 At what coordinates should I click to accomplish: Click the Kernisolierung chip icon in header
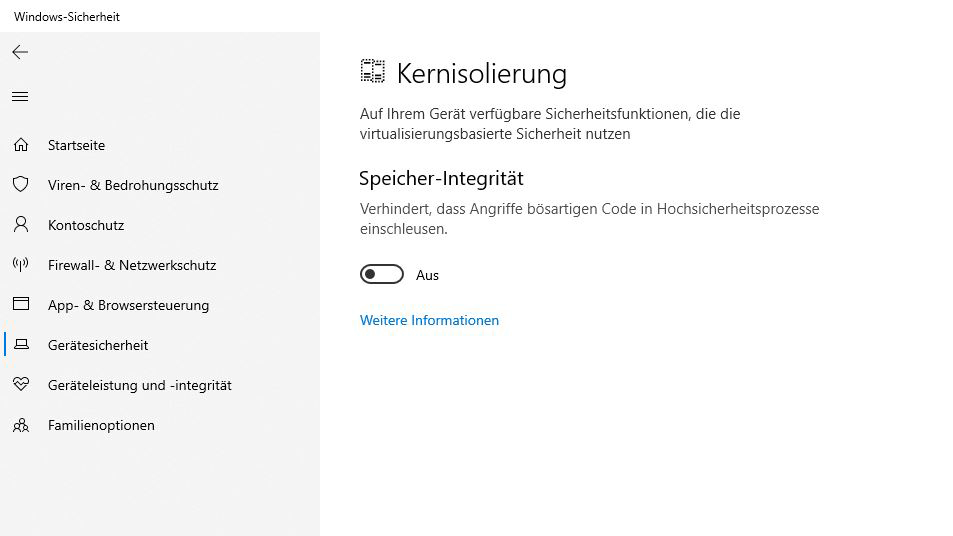(373, 72)
